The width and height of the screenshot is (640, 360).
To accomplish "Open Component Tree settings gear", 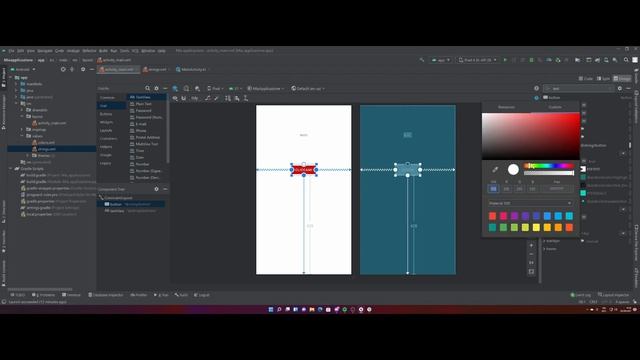I will (x=156, y=189).
